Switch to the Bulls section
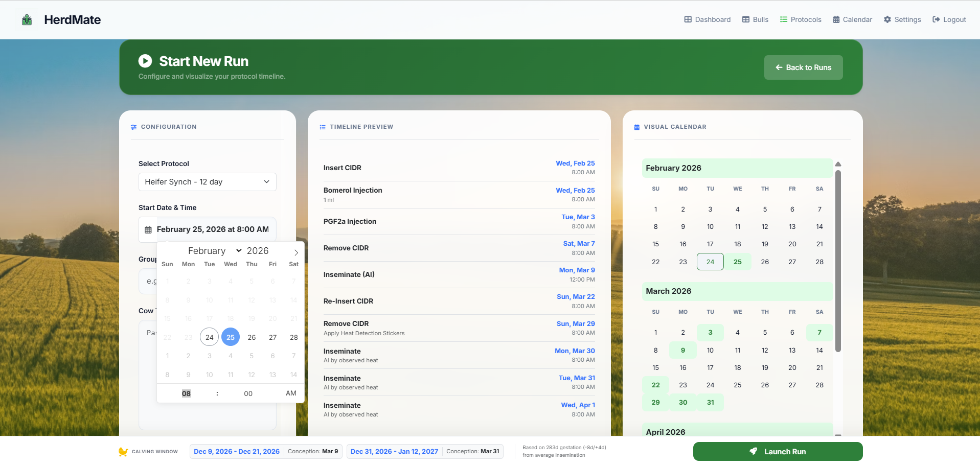Screen dimensions: 980x465 [x=755, y=19]
